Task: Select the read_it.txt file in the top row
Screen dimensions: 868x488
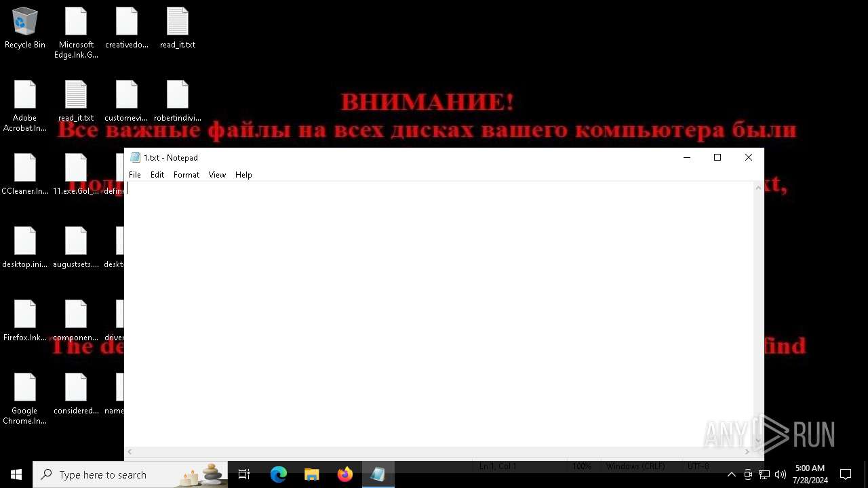Action: pos(178,28)
